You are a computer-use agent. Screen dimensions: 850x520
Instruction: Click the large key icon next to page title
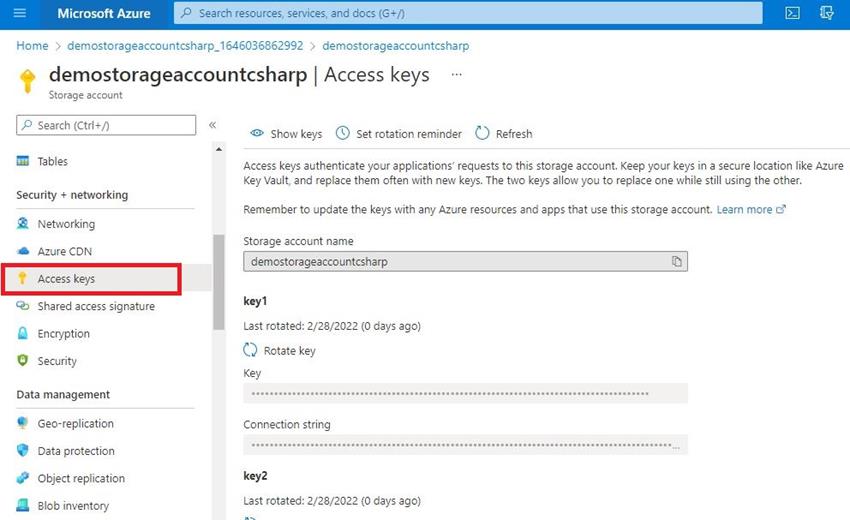(x=28, y=81)
